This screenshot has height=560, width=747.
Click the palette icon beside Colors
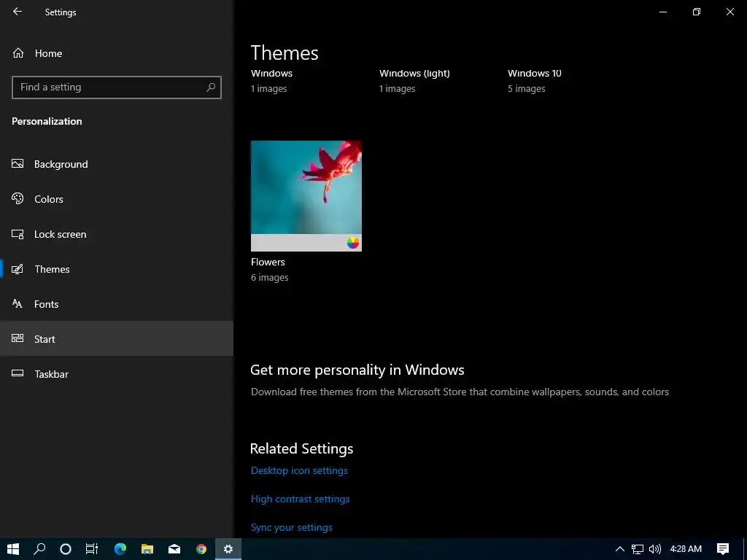(x=18, y=198)
